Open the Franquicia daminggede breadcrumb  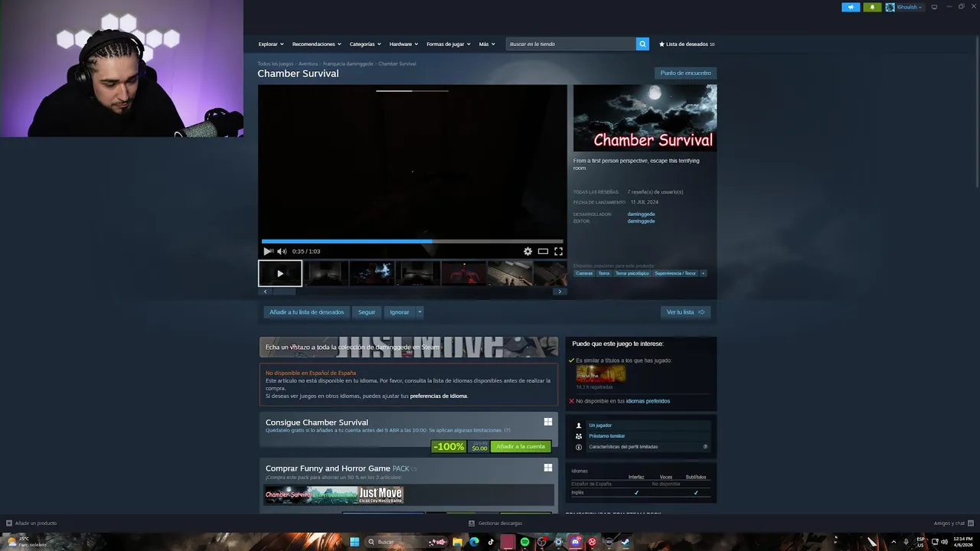[348, 64]
